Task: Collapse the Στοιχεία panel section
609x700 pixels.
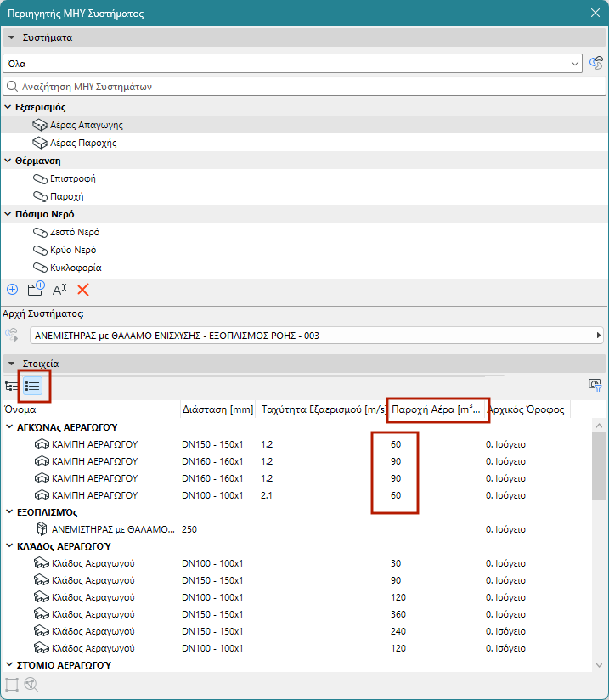Action: click(x=12, y=364)
